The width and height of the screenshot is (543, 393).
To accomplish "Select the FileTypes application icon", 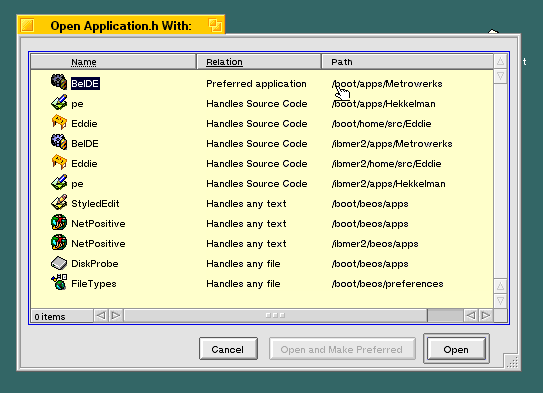I will pyautogui.click(x=59, y=283).
